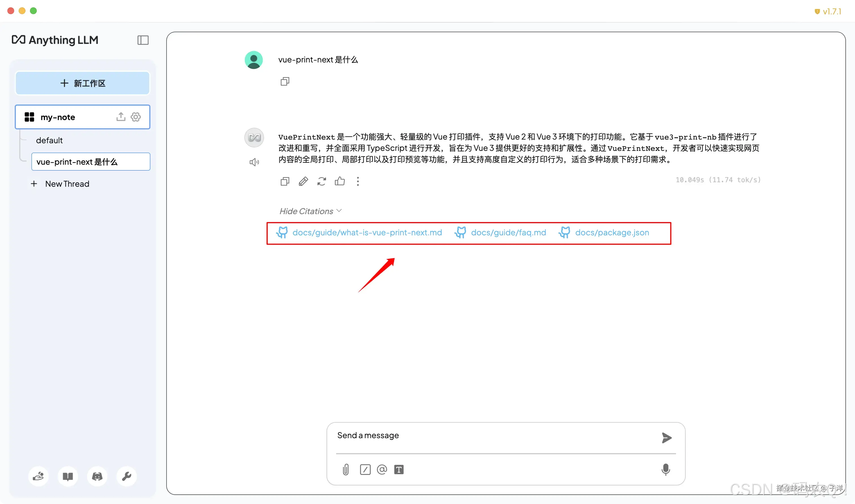This screenshot has height=504, width=855.
Task: Copy the assistant response
Action: [285, 181]
